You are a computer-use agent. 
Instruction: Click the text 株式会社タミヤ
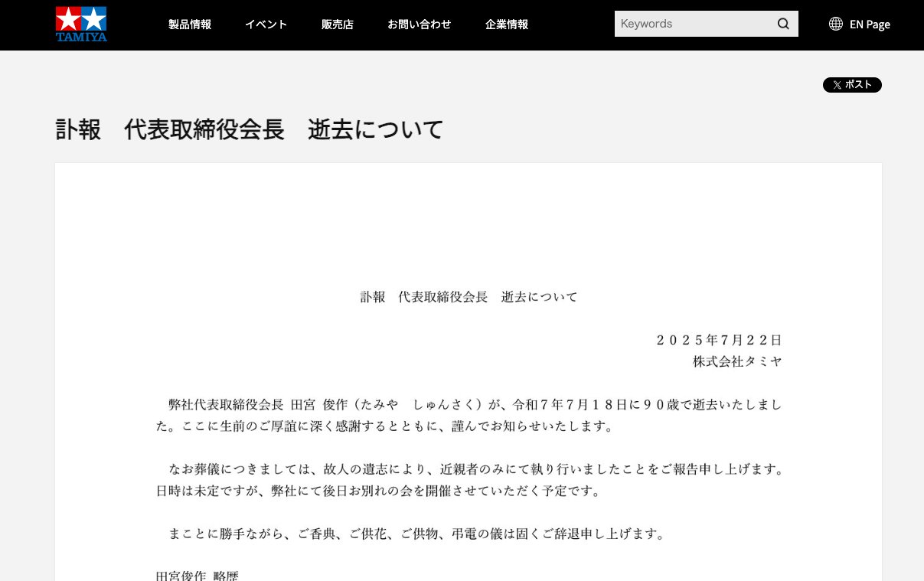738,361
